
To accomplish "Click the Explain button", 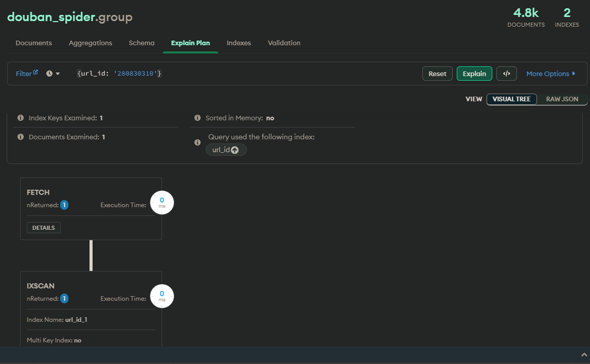I will point(474,74).
